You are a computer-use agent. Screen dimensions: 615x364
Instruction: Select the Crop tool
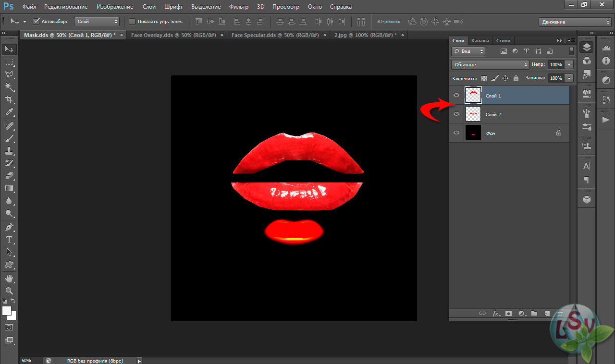pyautogui.click(x=9, y=99)
